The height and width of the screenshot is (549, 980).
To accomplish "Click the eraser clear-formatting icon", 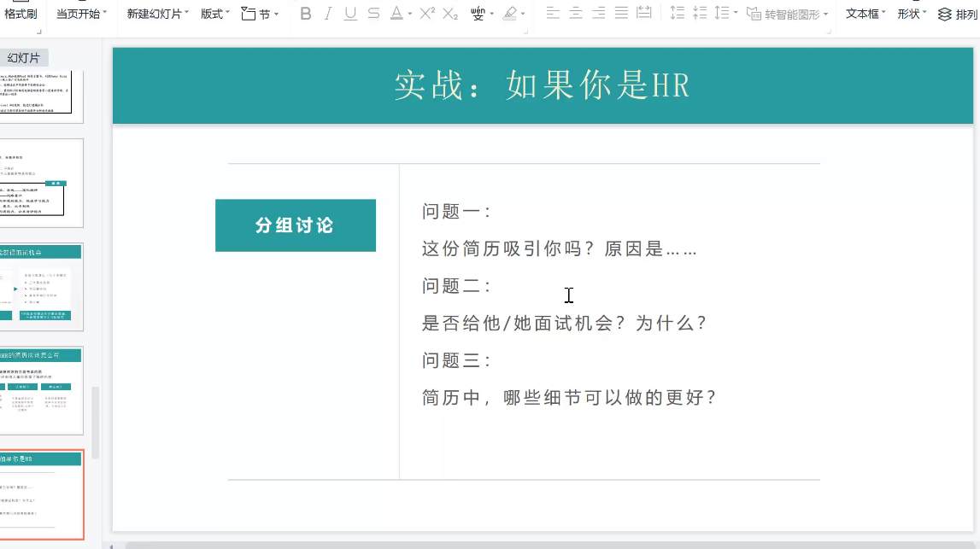I will (510, 14).
